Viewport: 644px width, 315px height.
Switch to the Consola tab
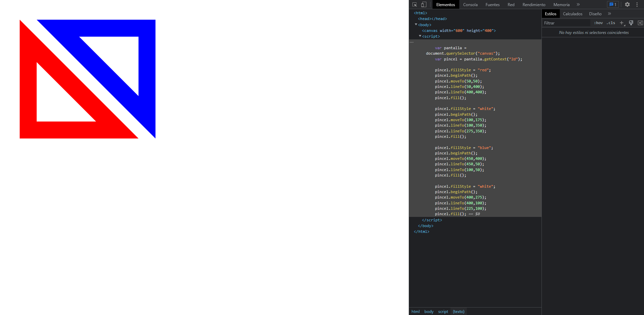tap(470, 4)
